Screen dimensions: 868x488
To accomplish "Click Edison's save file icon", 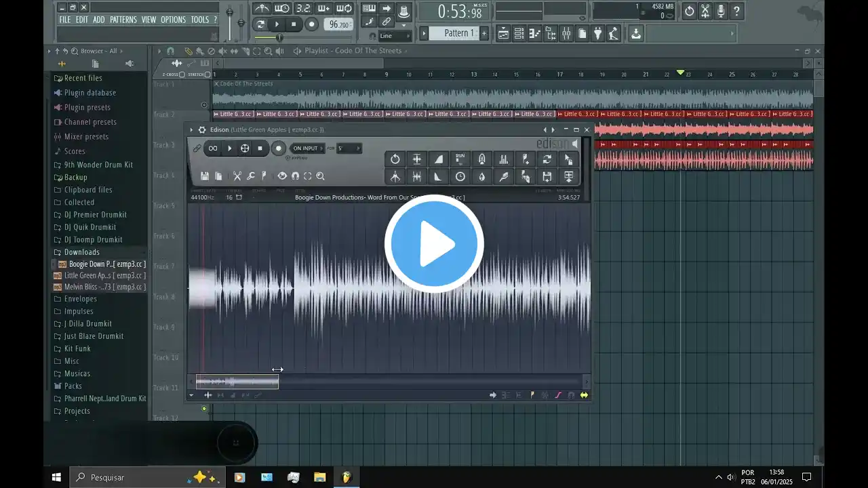I will pyautogui.click(x=204, y=176).
